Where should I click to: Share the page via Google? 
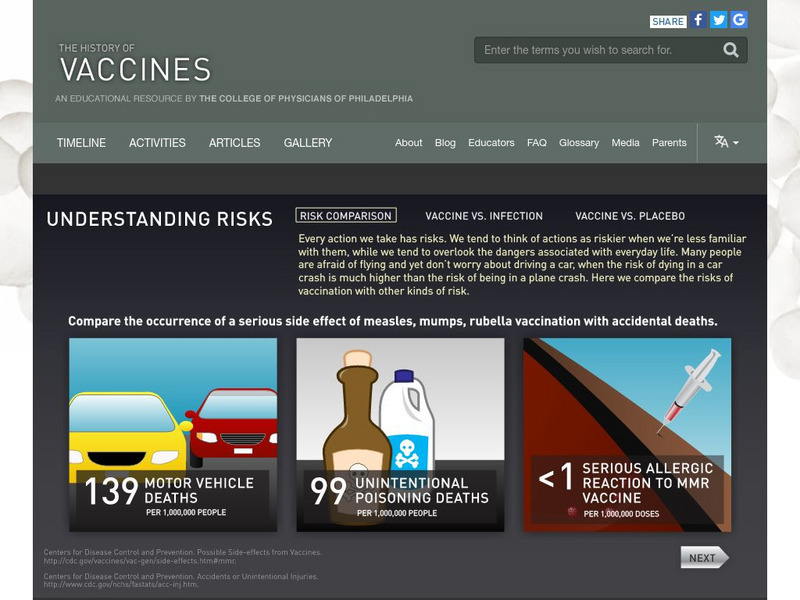(741, 18)
